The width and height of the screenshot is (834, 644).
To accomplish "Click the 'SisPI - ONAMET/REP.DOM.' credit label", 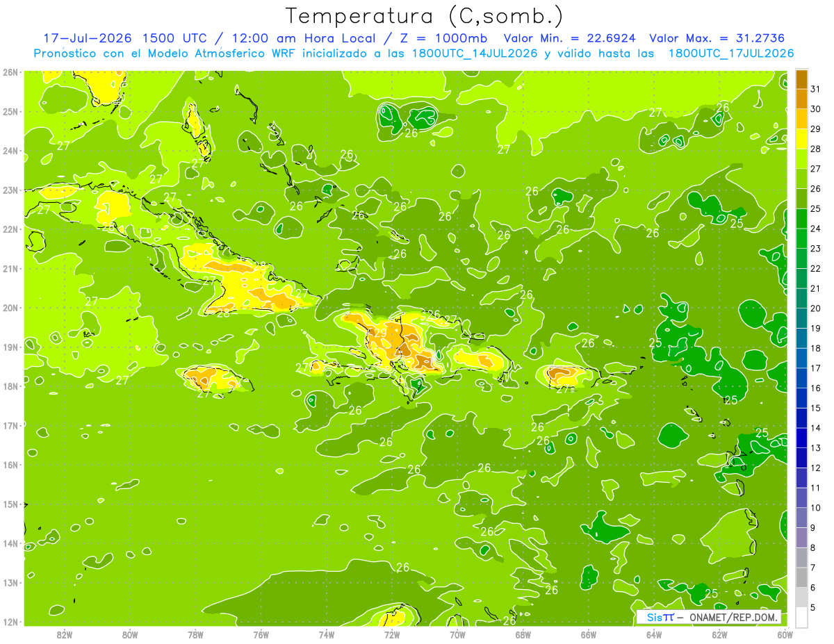I will pos(709,617).
